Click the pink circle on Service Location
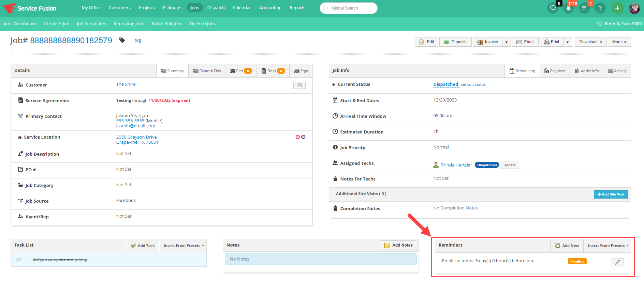This screenshot has width=644, height=283. (298, 137)
